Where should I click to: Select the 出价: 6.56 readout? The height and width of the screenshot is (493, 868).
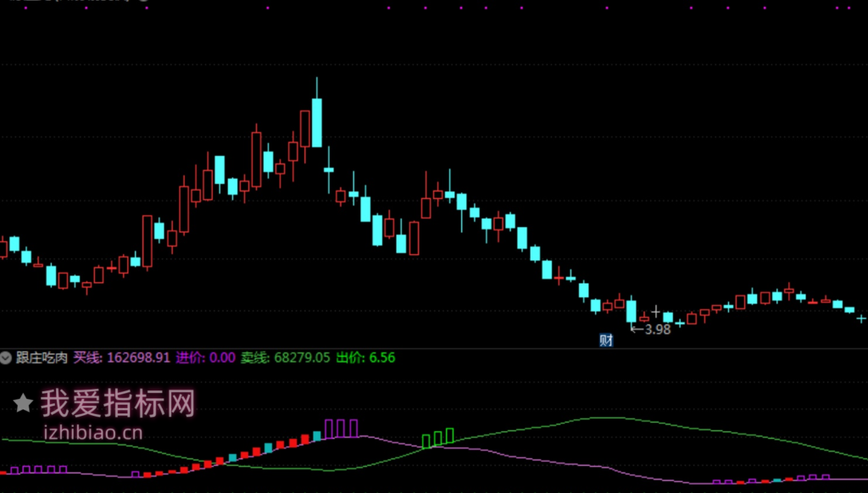(x=366, y=358)
